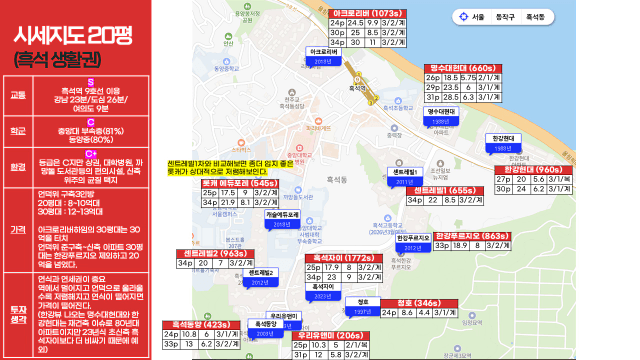Image resolution: width=640 pixels, height=360 pixels.
Task: Open the 청호 apartment marker
Action: tap(363, 307)
